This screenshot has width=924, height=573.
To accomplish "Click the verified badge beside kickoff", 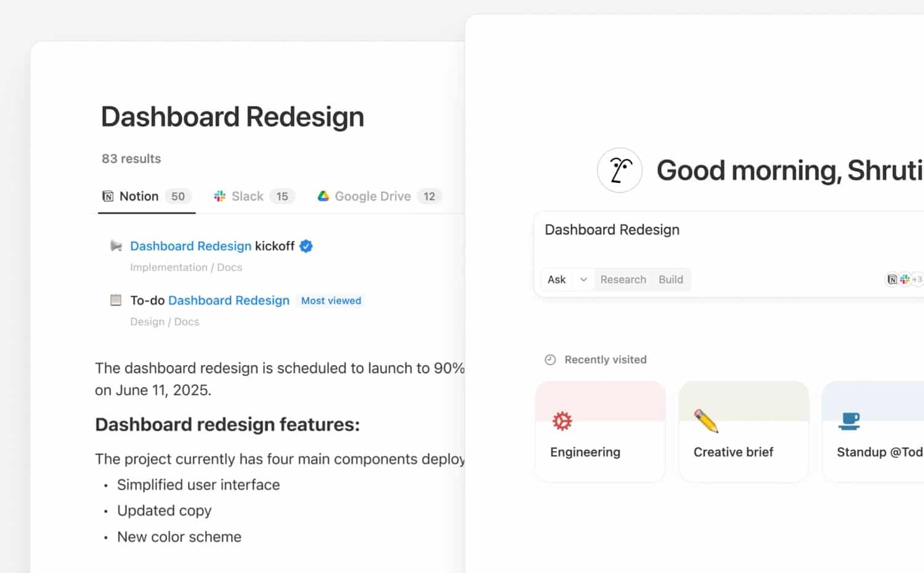I will click(x=306, y=246).
